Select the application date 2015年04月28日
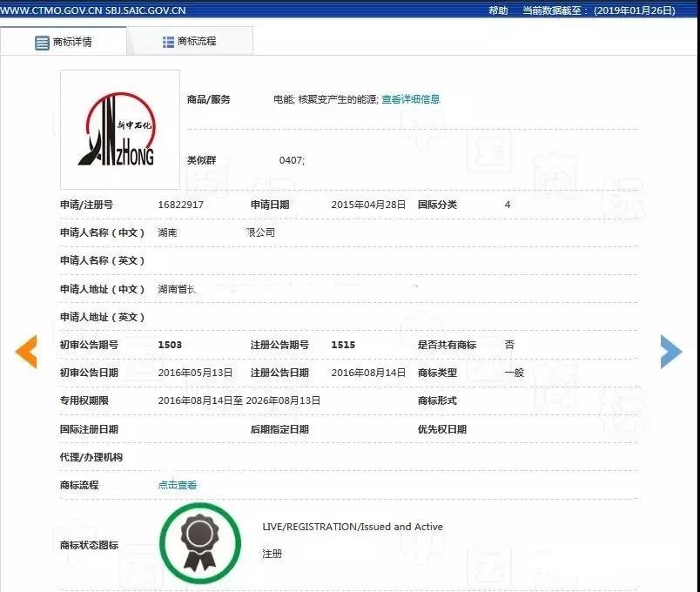The width and height of the screenshot is (700, 592). pyautogui.click(x=368, y=205)
